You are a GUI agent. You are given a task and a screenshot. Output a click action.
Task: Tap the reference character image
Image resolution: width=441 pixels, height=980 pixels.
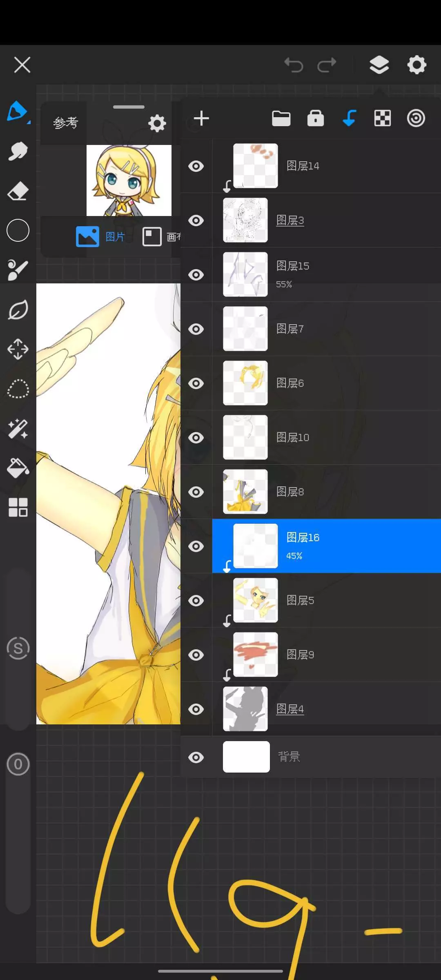[x=129, y=180]
